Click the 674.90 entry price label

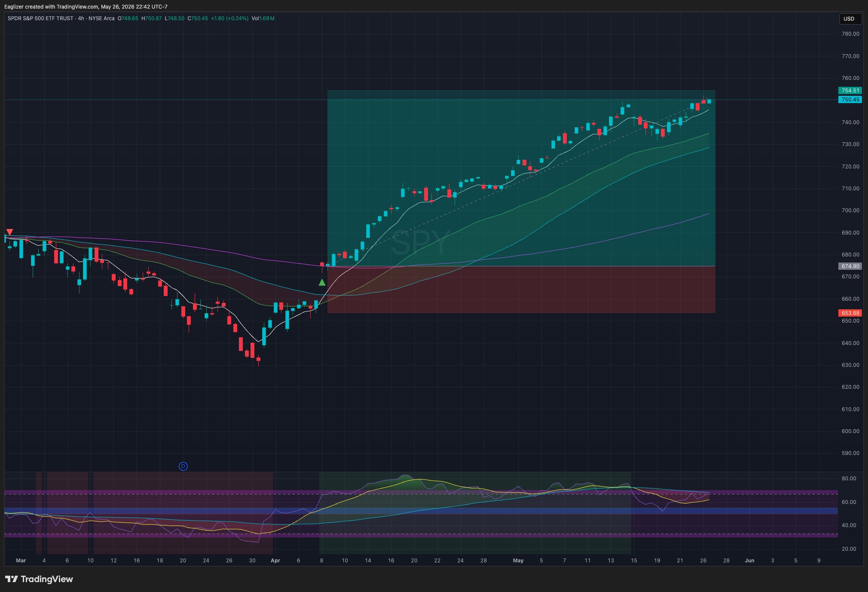click(850, 266)
